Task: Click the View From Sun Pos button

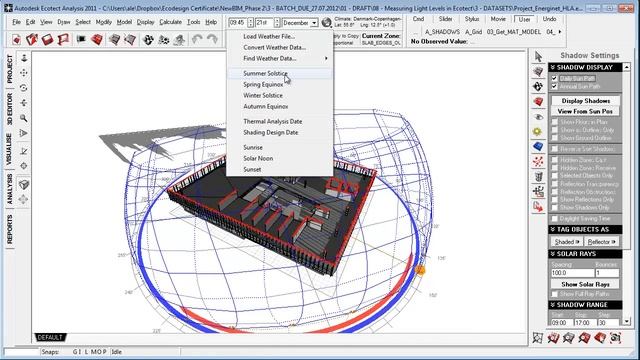Action: pos(585,111)
